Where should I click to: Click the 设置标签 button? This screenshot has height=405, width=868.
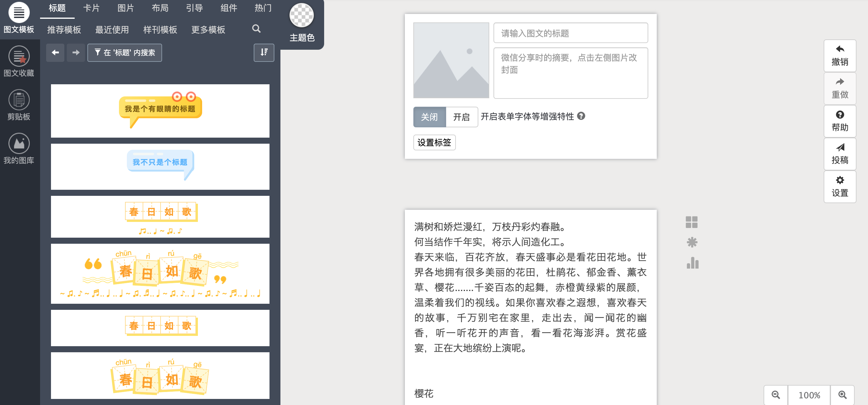434,142
